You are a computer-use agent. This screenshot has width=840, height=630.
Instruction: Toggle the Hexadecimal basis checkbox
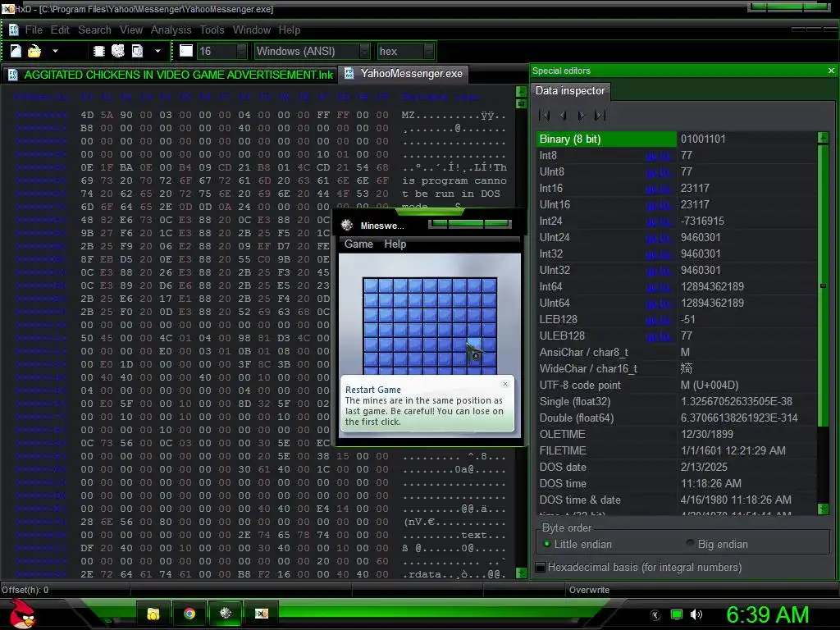pyautogui.click(x=541, y=568)
